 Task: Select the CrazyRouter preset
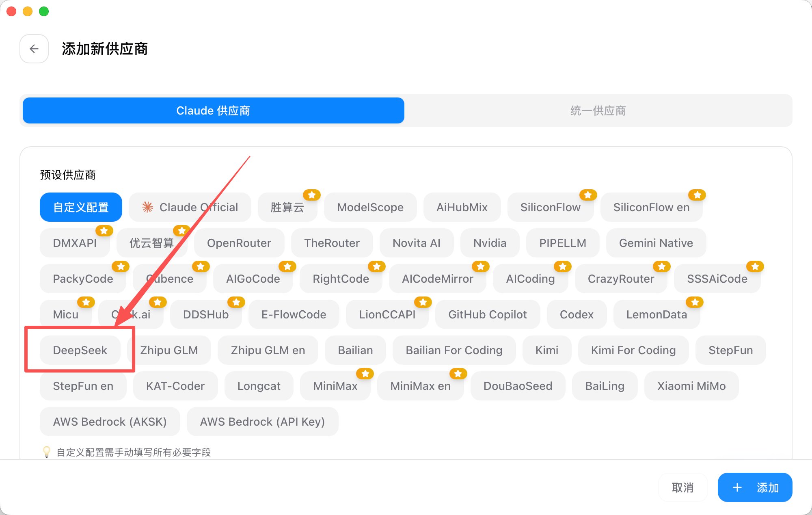click(621, 279)
